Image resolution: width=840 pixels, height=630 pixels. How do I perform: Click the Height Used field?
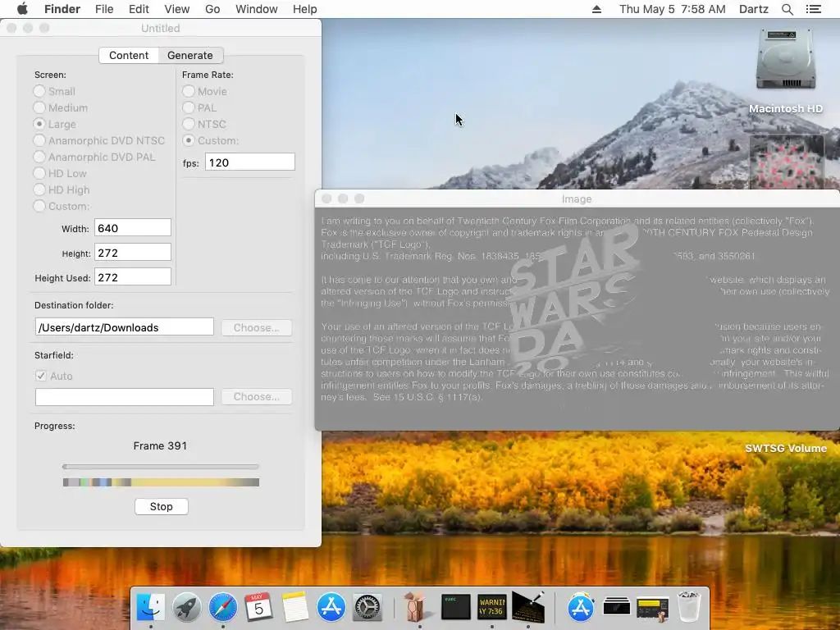coord(133,277)
